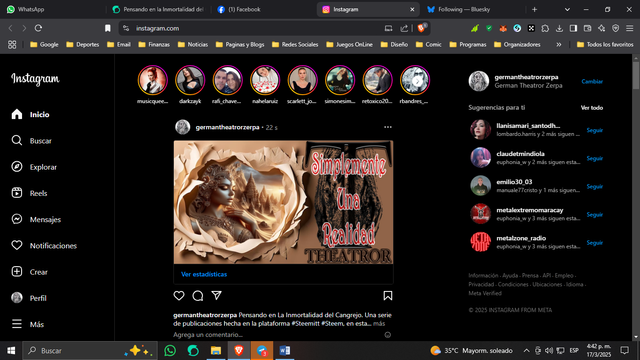Follow metalextremomaracay via Seguir

(x=595, y=214)
